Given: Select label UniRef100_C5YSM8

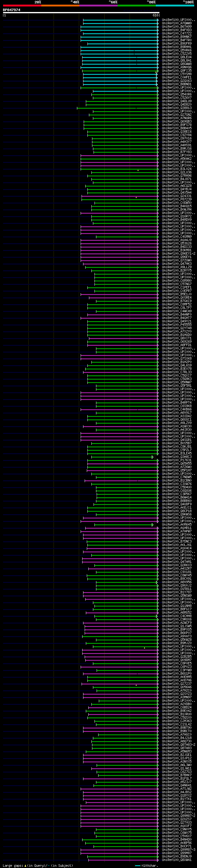Looking at the screenshot, I should 176,74.
